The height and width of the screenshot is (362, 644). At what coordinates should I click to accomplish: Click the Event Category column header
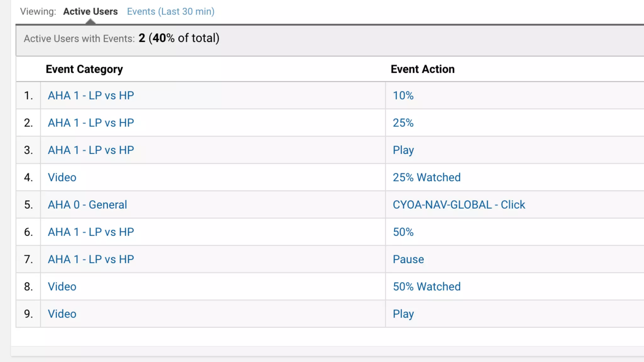click(x=84, y=69)
